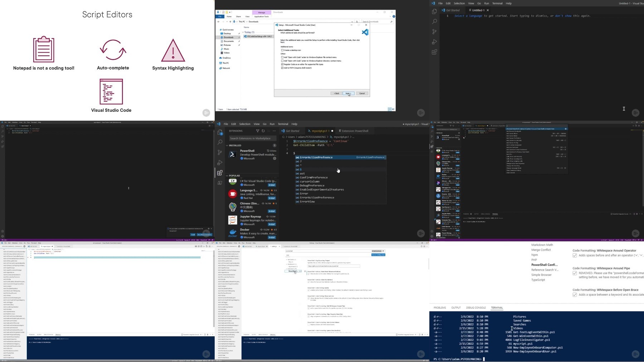Viewport: 644px width, 362px height.
Task: Open PowerShell activity-bar icon below Extensions, IntelliSense frame
Action: point(220,183)
